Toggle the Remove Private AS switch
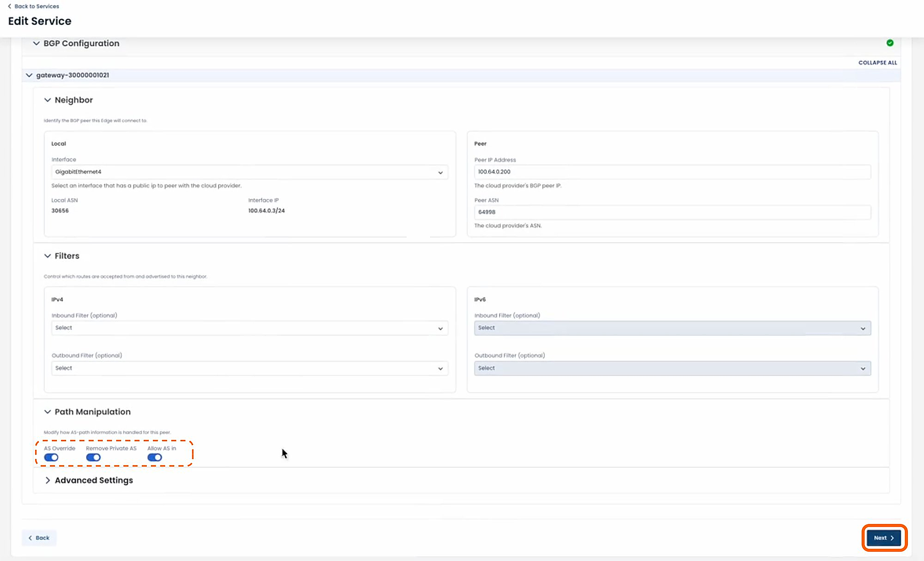 [x=93, y=457]
